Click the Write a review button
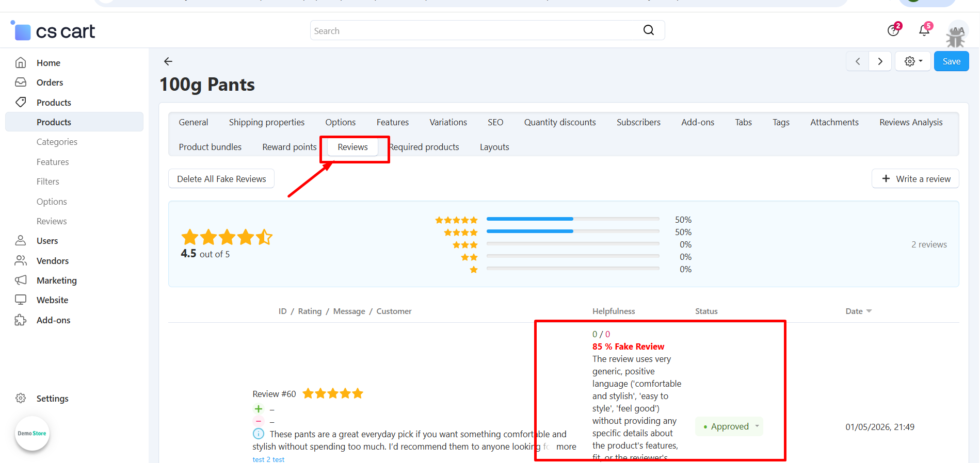This screenshot has height=463, width=980. pos(915,179)
